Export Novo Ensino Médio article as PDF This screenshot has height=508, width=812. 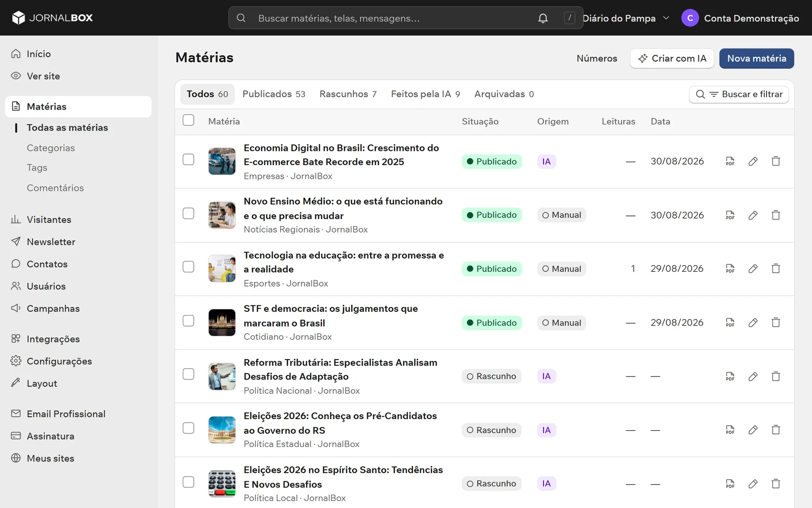(730, 215)
